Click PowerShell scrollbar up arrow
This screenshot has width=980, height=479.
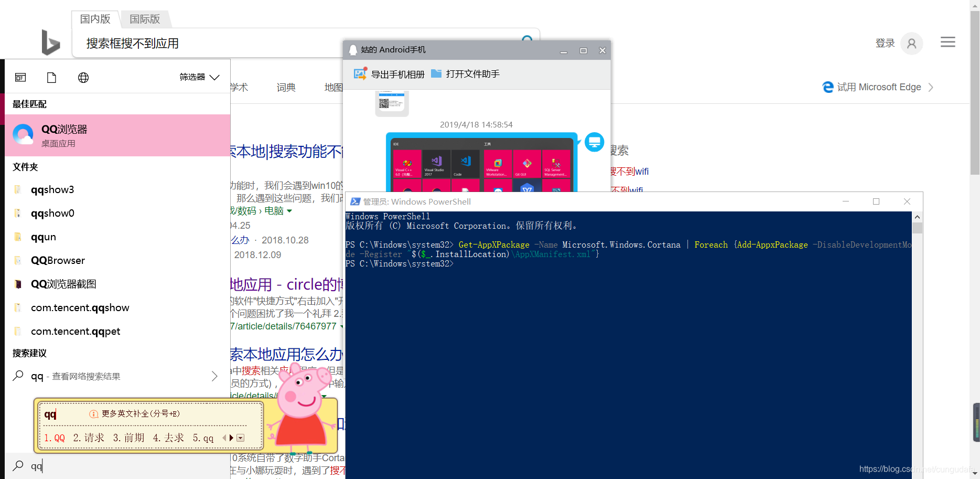click(x=917, y=217)
